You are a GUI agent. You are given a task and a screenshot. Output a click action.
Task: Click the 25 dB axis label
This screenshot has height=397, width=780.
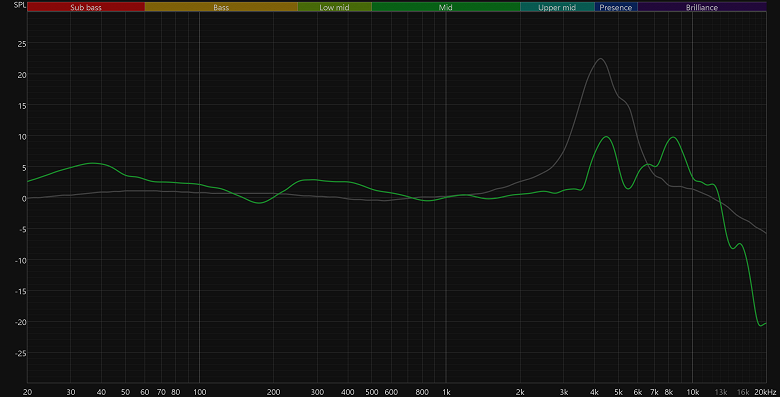(21, 44)
